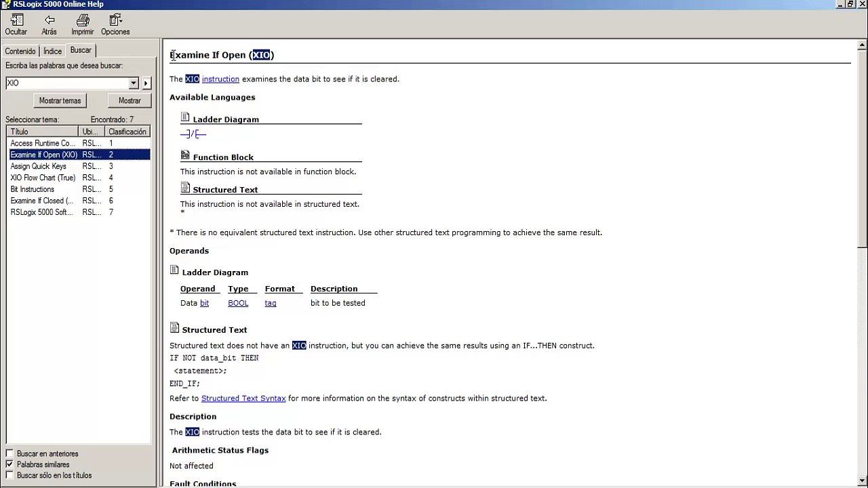Enable Buscar sólo en los títulos checkbox
The image size is (868, 488).
tap(9, 475)
